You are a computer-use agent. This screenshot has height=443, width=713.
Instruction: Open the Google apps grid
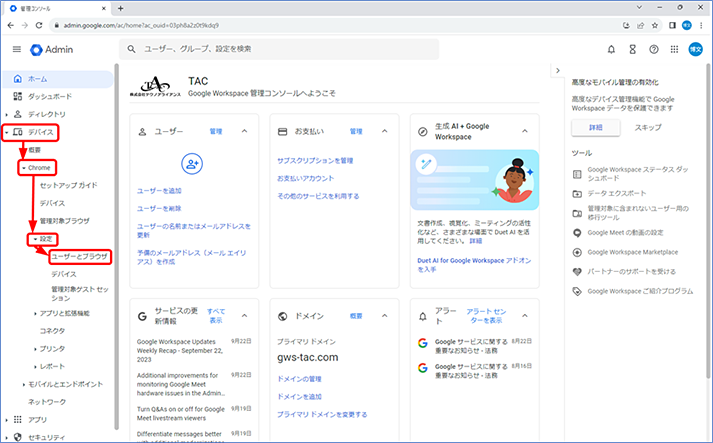click(674, 50)
